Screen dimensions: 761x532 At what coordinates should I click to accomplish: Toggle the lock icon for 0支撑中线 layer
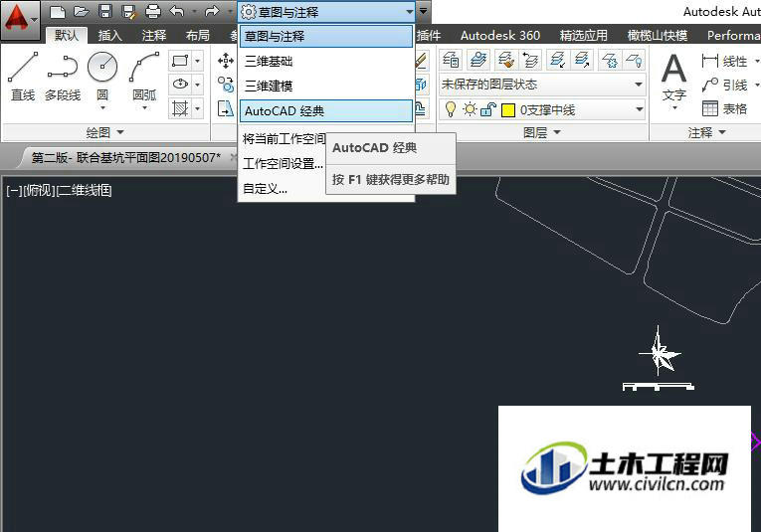(x=487, y=110)
